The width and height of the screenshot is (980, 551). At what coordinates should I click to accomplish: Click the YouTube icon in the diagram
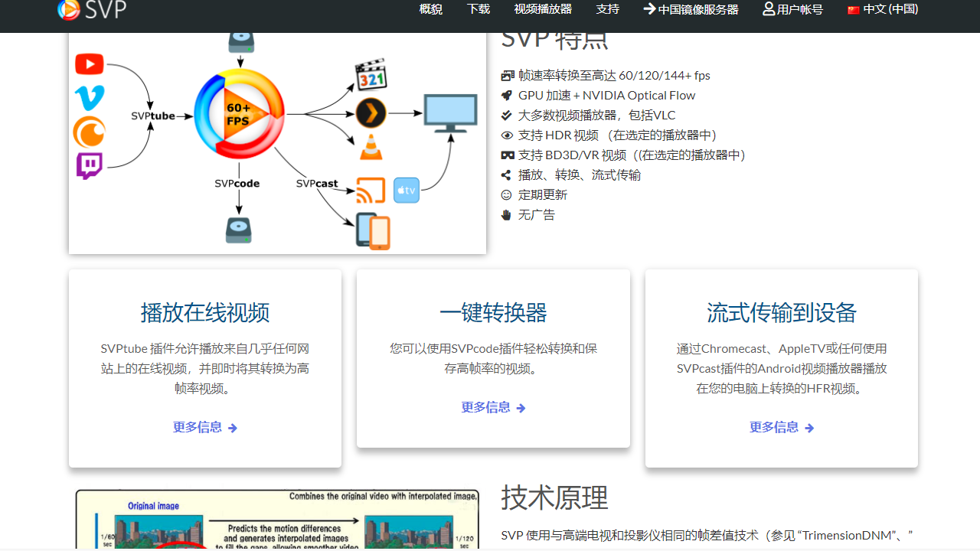click(89, 64)
